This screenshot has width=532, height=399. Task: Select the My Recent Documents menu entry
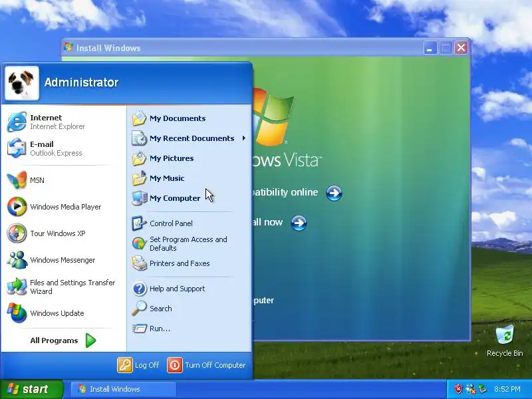[189, 138]
